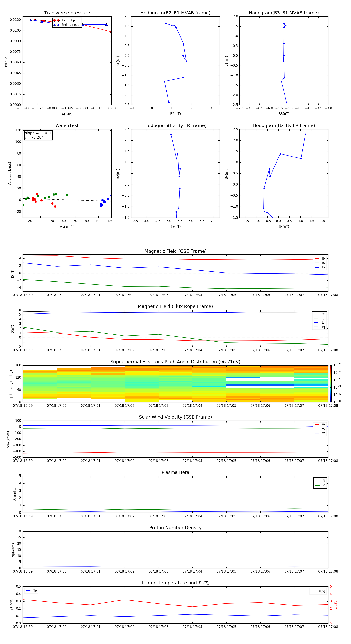Click the "Hodogram(Bx_By FR frame)" title
The height and width of the screenshot is (644, 351).
coord(284,125)
